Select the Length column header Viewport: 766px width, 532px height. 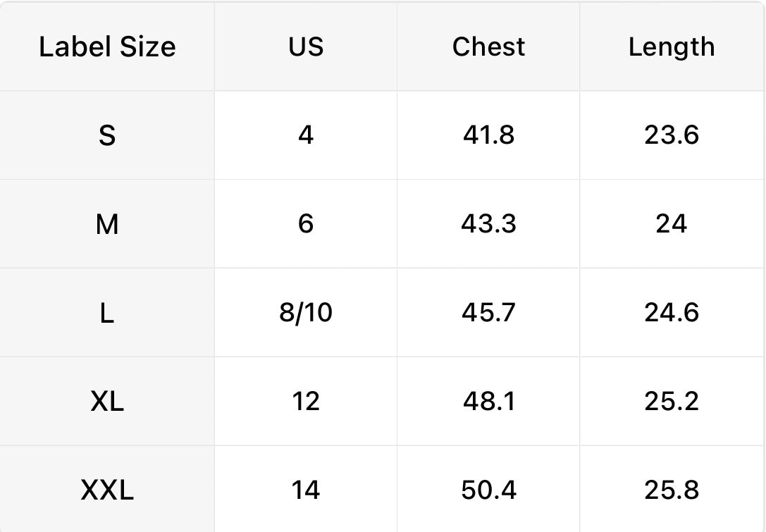(x=671, y=47)
